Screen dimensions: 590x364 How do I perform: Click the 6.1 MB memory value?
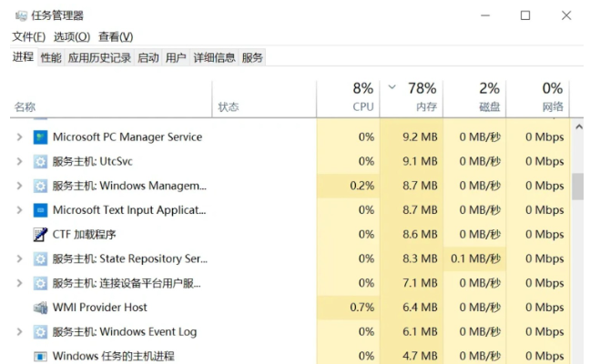click(x=420, y=331)
